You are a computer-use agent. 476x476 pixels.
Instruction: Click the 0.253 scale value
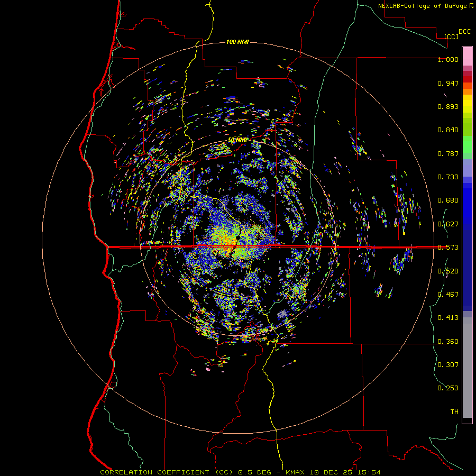(x=448, y=388)
